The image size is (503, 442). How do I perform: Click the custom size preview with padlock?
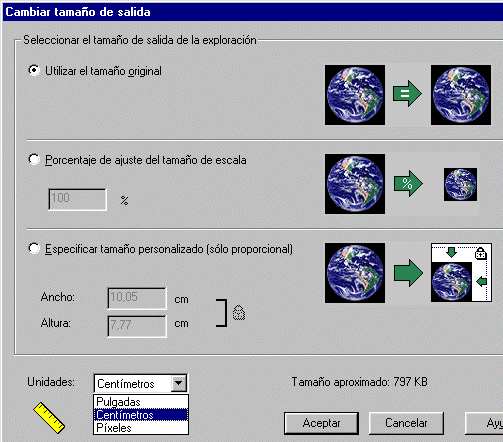(x=461, y=273)
